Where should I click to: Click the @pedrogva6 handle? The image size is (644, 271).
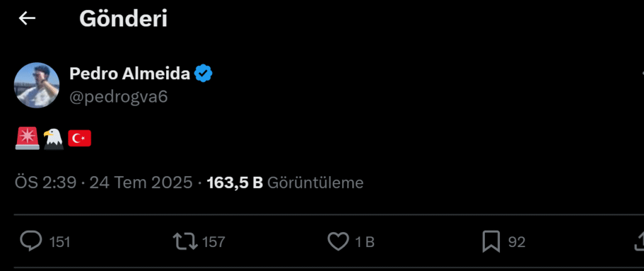point(118,97)
